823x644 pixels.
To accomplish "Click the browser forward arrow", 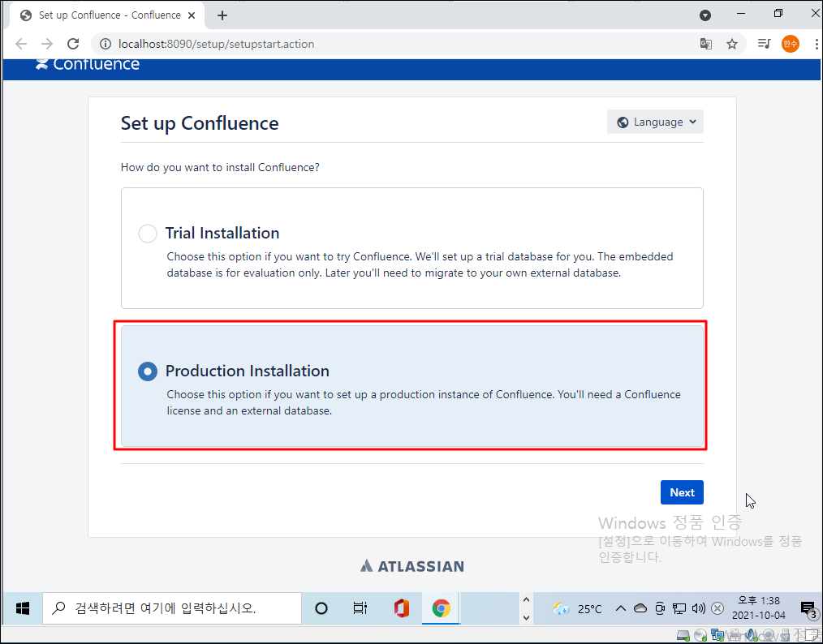I will [47, 44].
